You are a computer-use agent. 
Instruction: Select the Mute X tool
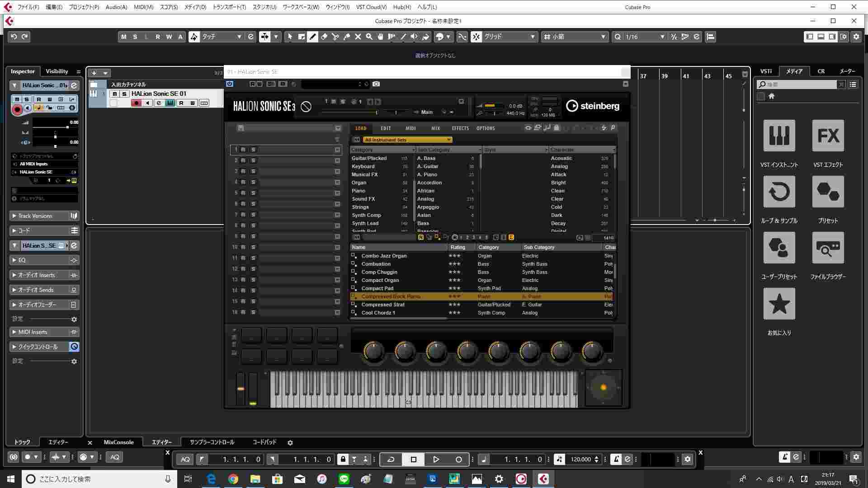pyautogui.click(x=358, y=37)
